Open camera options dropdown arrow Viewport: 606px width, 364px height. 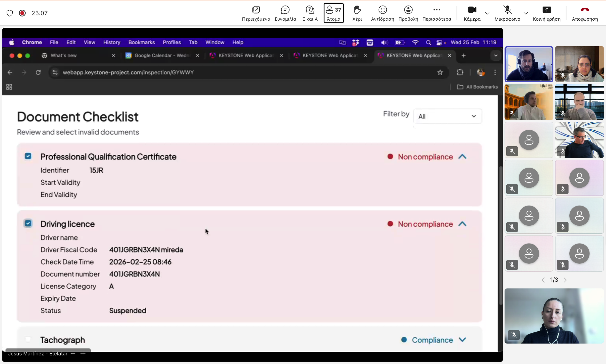[x=487, y=13]
